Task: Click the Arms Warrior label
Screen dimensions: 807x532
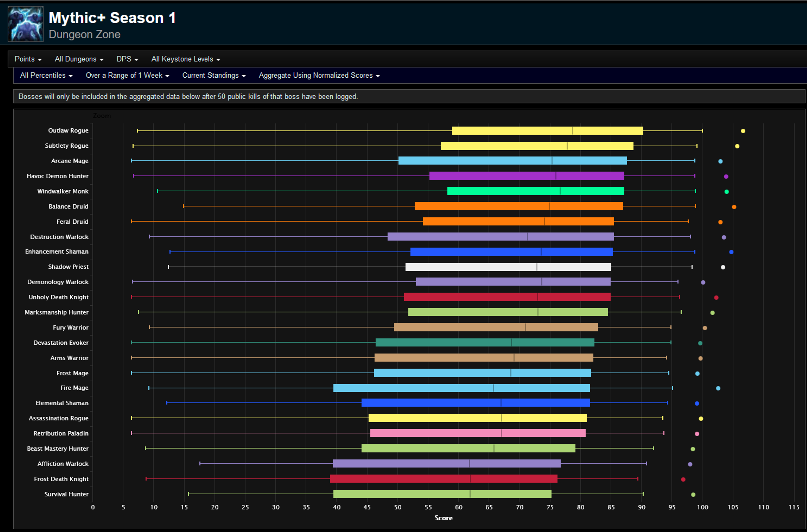Action: (69, 358)
